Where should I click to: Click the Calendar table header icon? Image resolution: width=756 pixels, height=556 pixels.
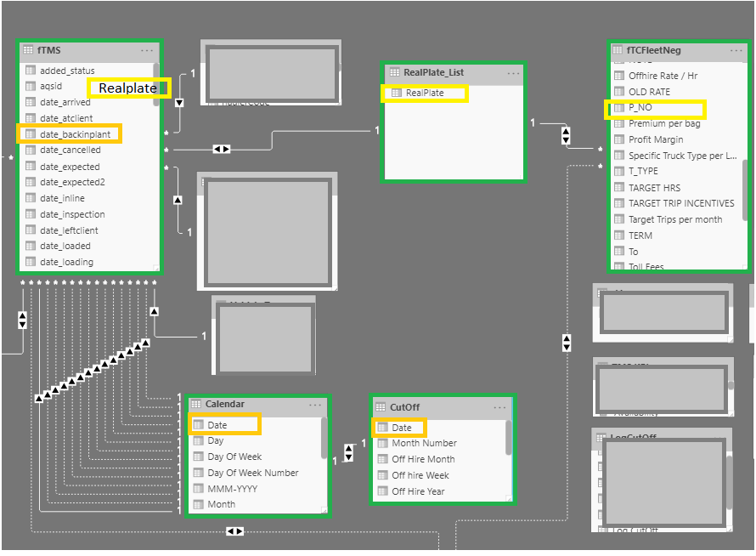point(195,404)
